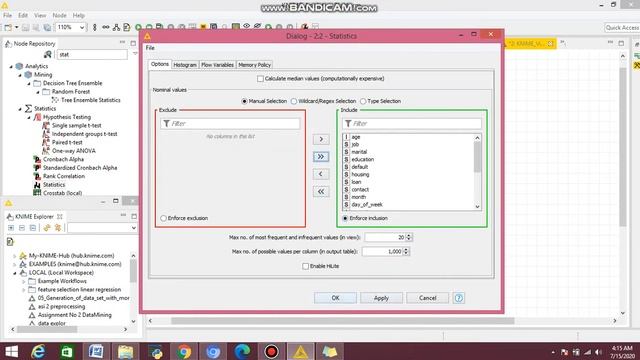The image size is (640, 360).
Task: Click the Bandicam recorder taskbar icon
Action: (271, 351)
